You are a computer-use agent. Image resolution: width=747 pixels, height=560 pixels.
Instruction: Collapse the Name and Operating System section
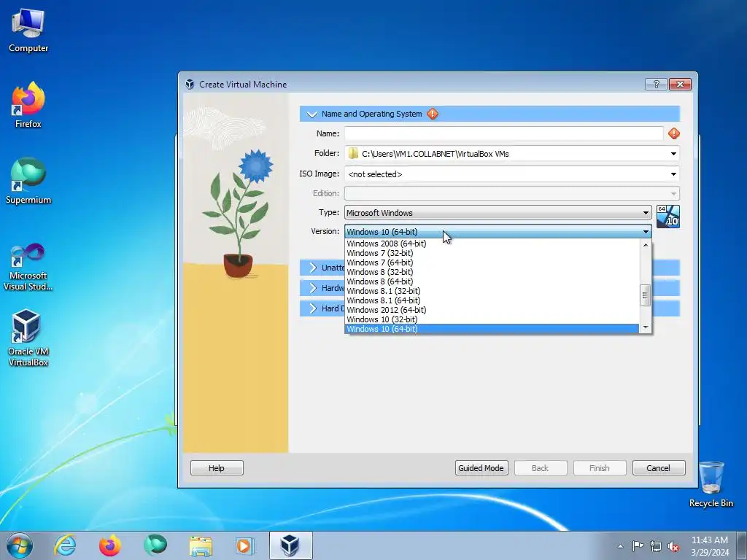[312, 114]
